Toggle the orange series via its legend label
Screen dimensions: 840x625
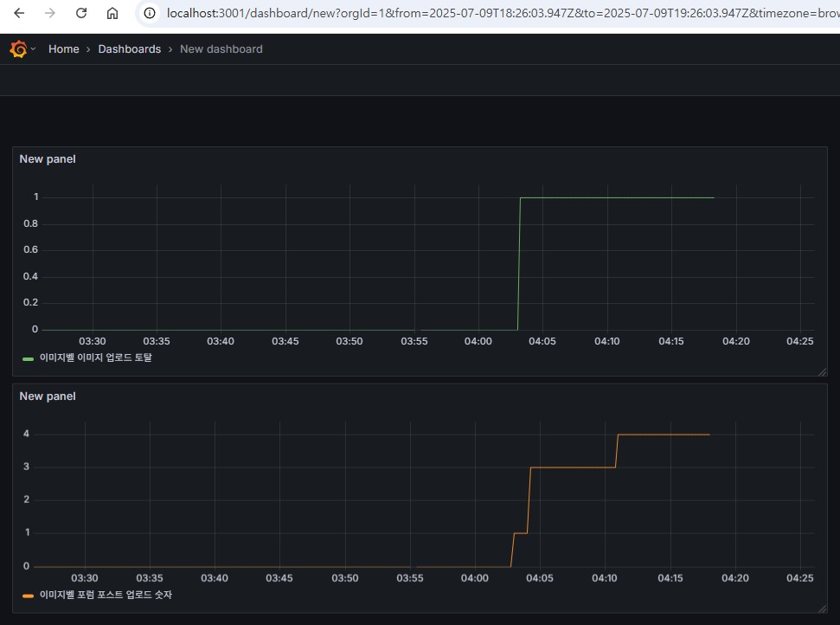106,595
